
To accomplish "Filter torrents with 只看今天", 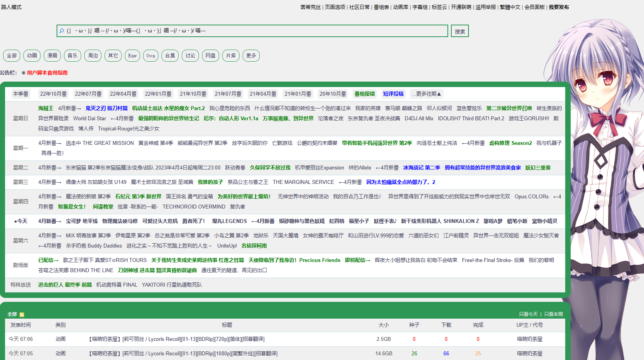I will (x=528, y=314).
